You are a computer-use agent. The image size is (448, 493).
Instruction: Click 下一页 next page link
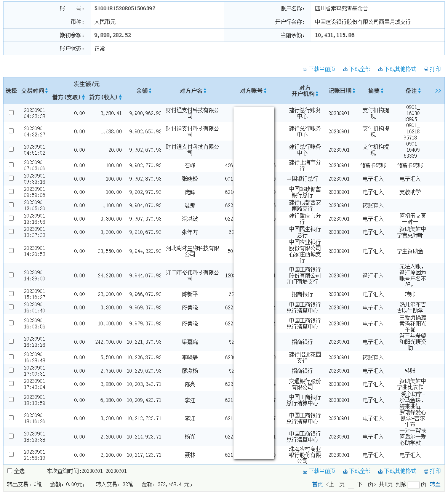pos(366,485)
